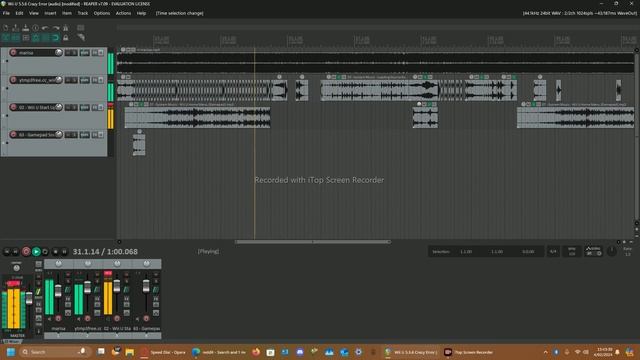Pause playback with transport Pause
The width and height of the screenshot is (640, 360).
[64, 252]
